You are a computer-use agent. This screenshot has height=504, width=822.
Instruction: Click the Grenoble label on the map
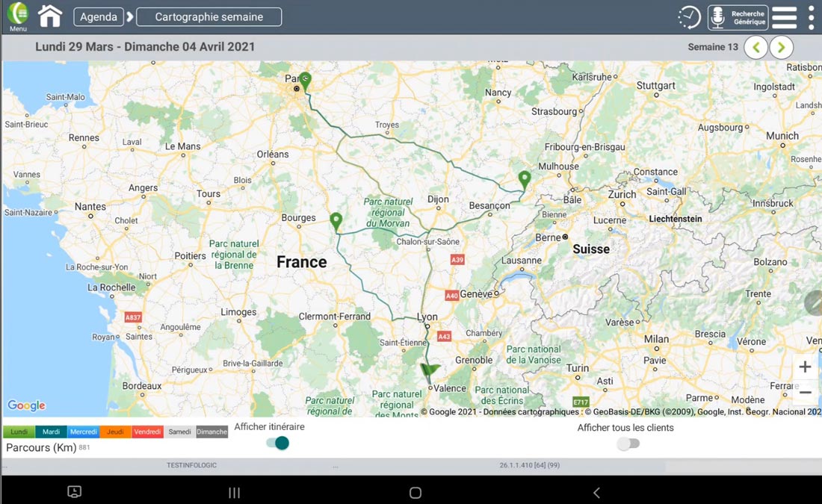click(x=474, y=361)
